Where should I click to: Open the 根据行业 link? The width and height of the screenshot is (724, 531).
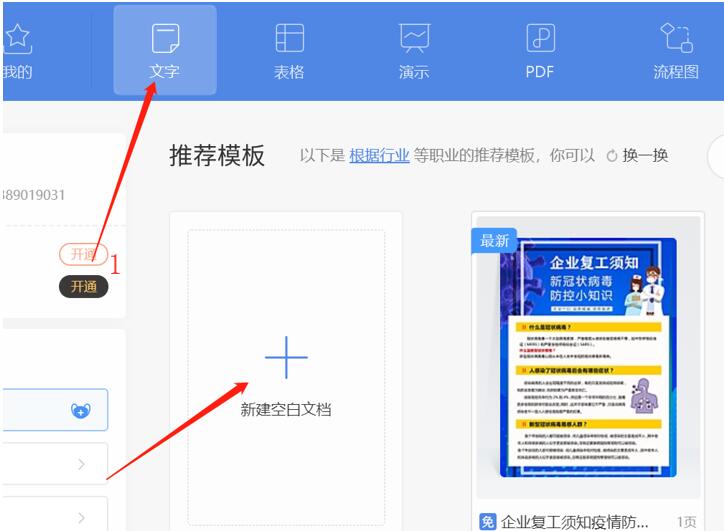[379, 156]
